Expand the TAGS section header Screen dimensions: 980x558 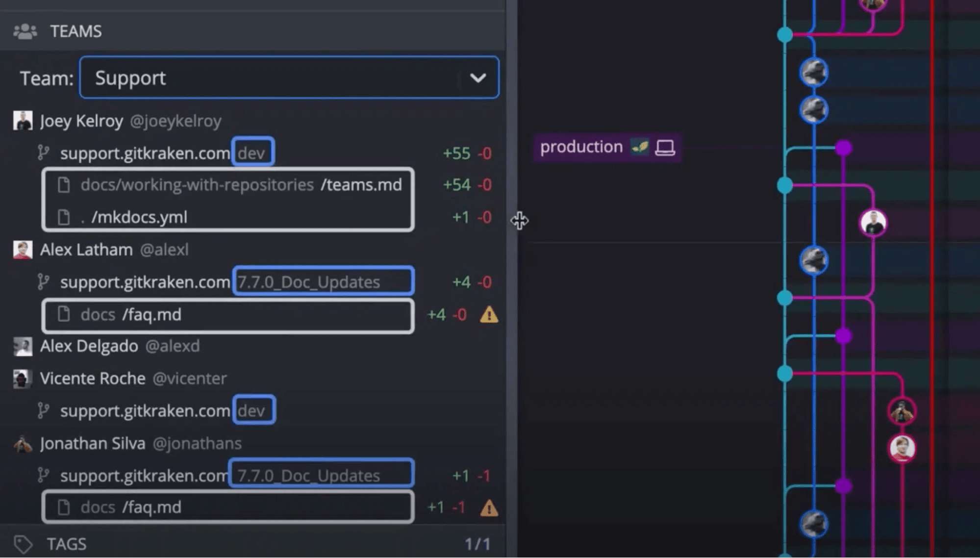pos(67,544)
